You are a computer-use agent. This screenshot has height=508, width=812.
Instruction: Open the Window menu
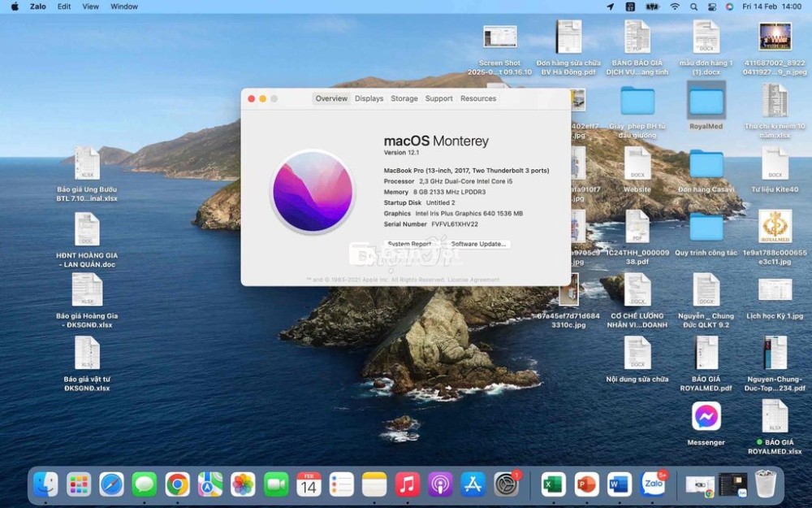(124, 7)
